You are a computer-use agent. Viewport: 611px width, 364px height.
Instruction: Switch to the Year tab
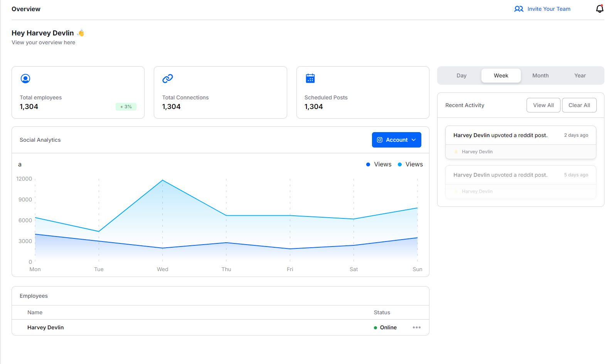(x=580, y=75)
